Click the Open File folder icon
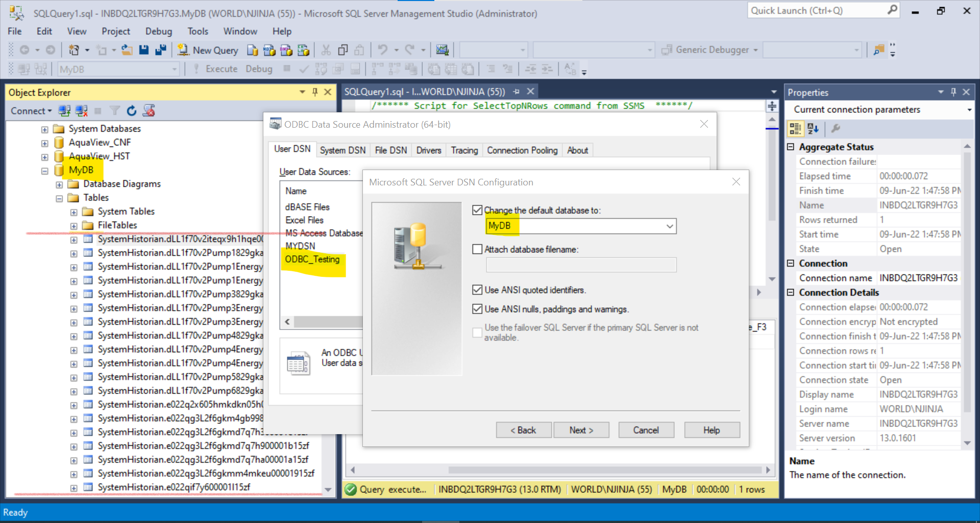Viewport: 980px width, 523px height. click(127, 50)
